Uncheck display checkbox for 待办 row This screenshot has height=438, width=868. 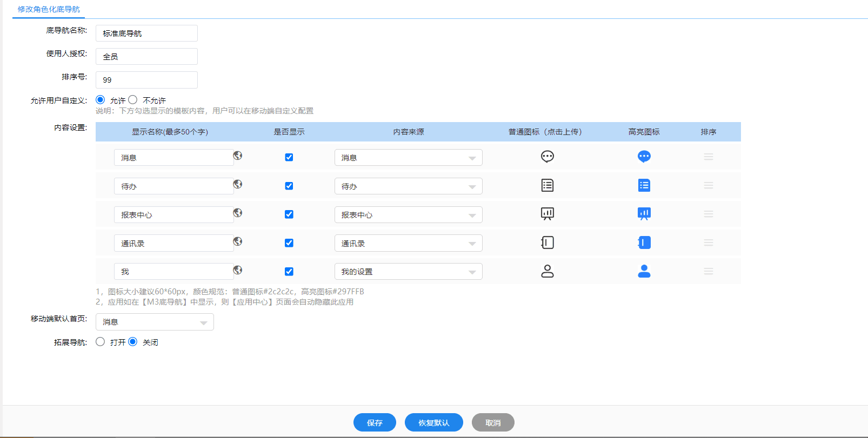289,186
